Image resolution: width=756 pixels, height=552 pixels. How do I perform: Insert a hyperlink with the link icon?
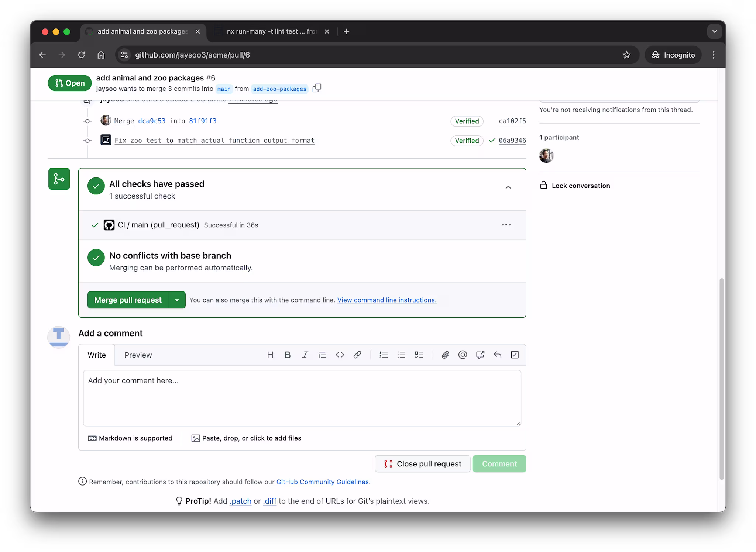click(357, 355)
